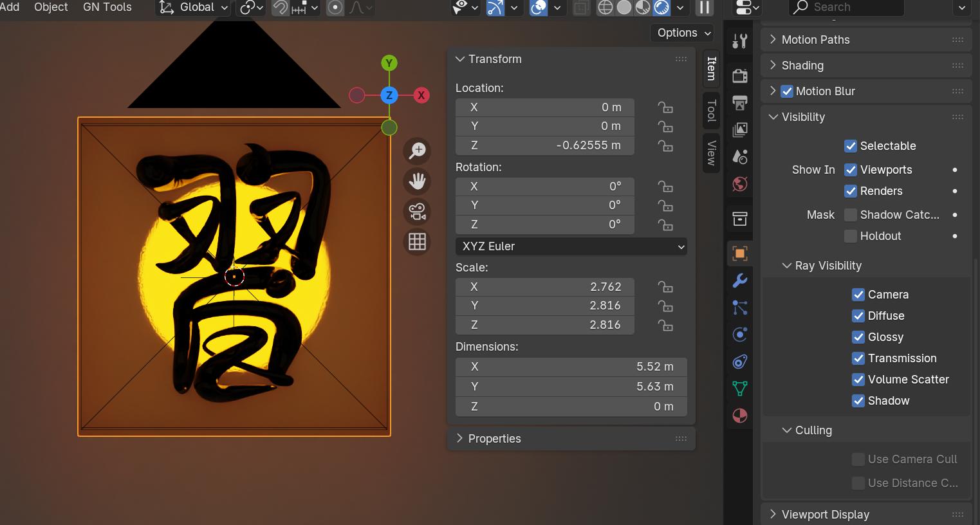
Task: Open the Material properties tab icon
Action: point(740,416)
